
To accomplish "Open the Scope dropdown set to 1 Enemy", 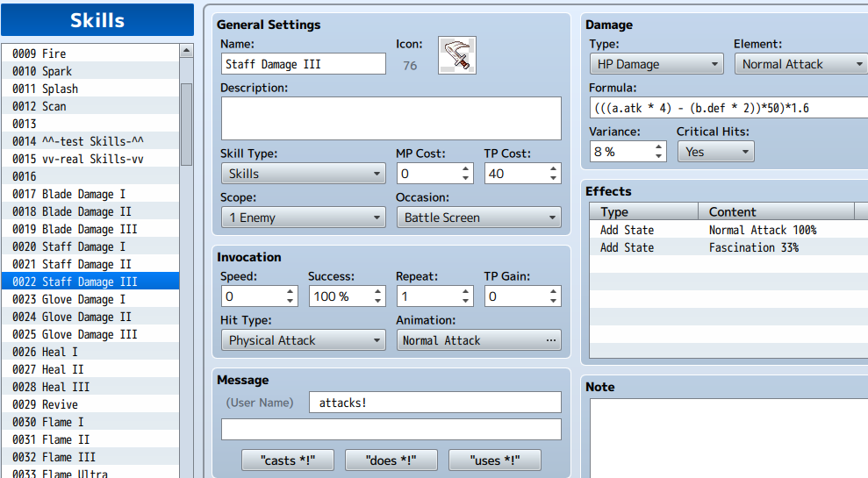I will click(x=304, y=218).
